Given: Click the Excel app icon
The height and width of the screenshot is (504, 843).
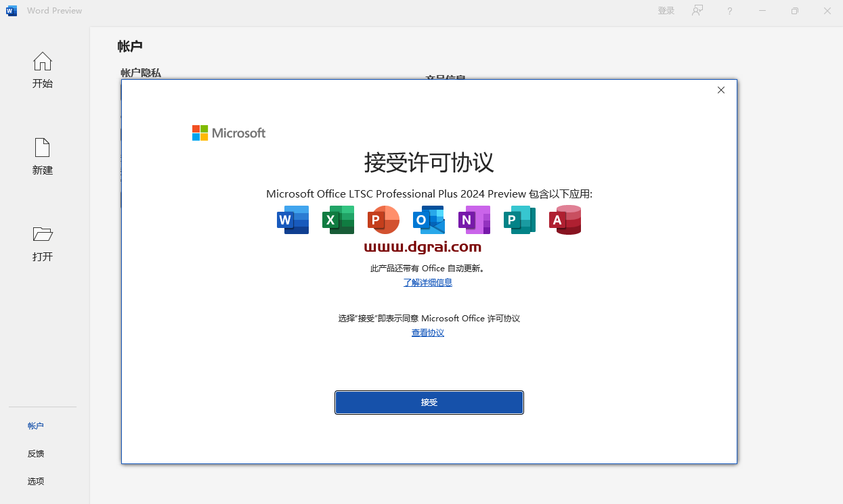Looking at the screenshot, I should pos(338,220).
